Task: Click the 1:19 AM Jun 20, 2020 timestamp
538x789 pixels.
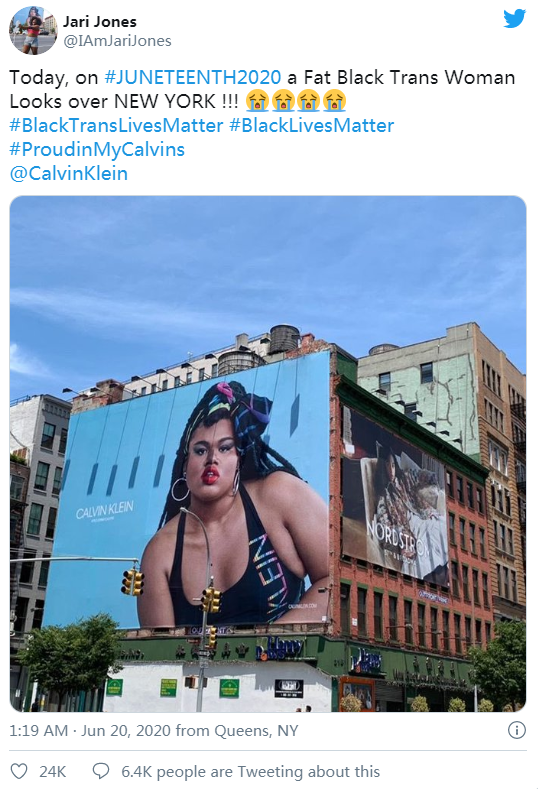Action: [x=90, y=730]
